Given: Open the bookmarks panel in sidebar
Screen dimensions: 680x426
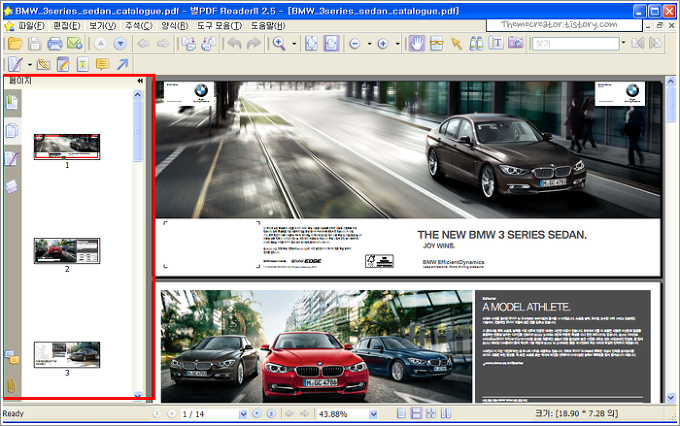Looking at the screenshot, I should pos(12,102).
